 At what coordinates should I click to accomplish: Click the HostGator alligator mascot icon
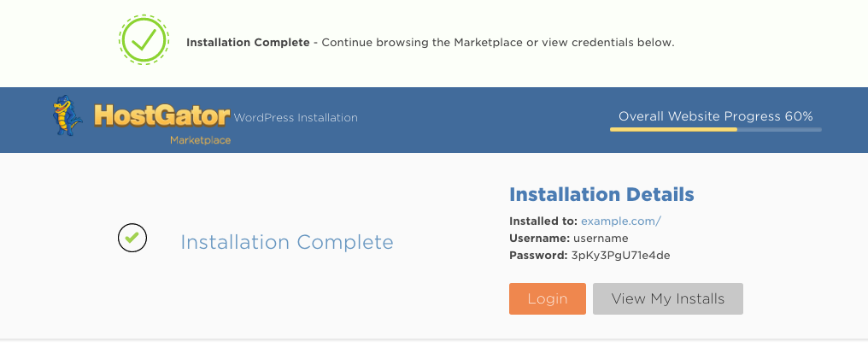(x=67, y=115)
